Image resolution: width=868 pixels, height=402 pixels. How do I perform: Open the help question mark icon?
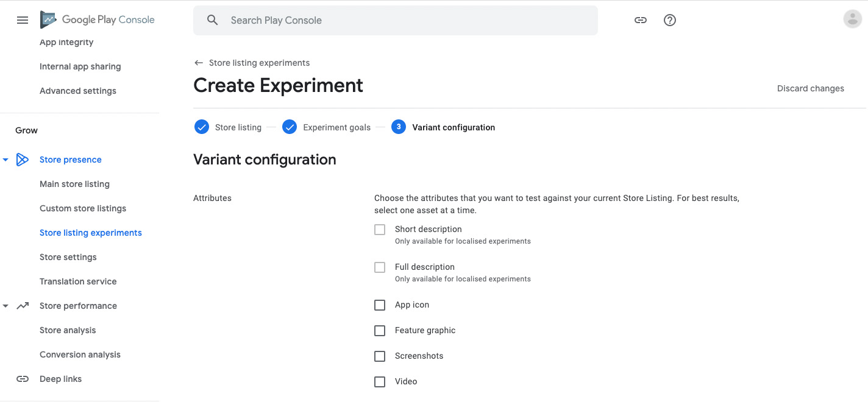(670, 20)
